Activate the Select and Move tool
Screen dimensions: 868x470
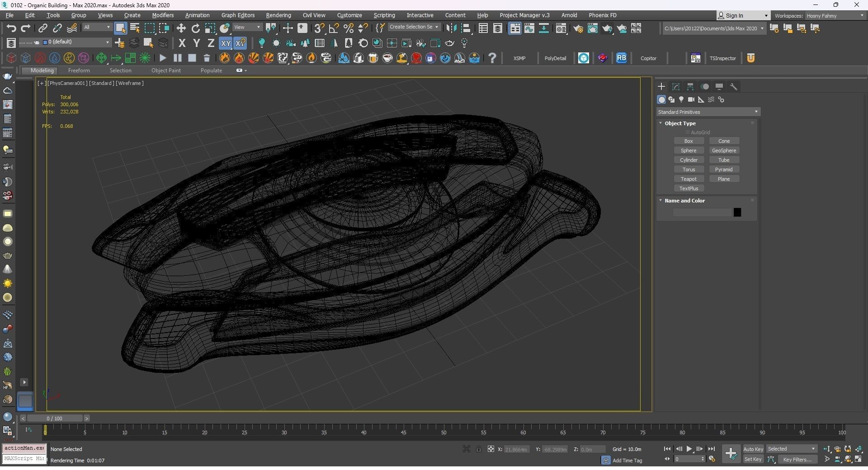coord(181,28)
